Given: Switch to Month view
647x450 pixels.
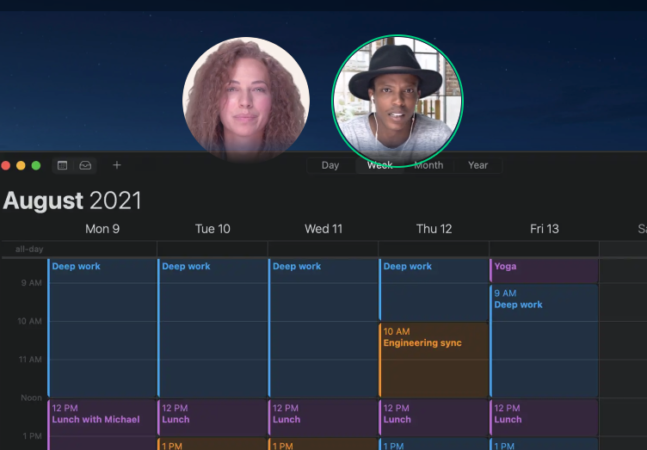Looking at the screenshot, I should point(429,165).
